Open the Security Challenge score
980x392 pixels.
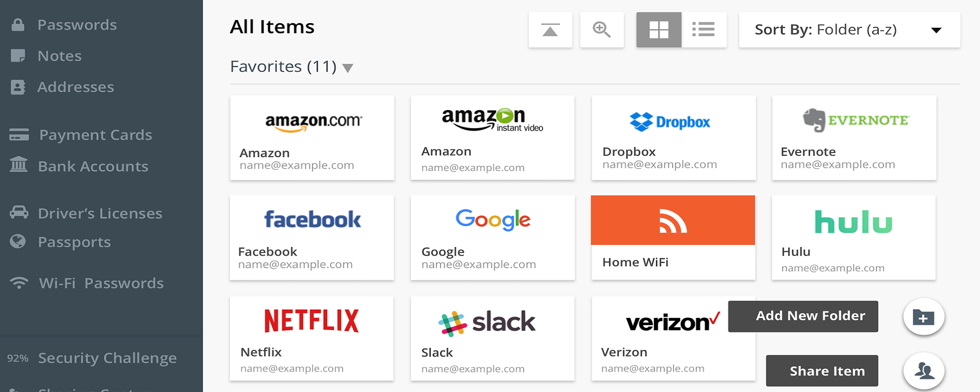107,358
